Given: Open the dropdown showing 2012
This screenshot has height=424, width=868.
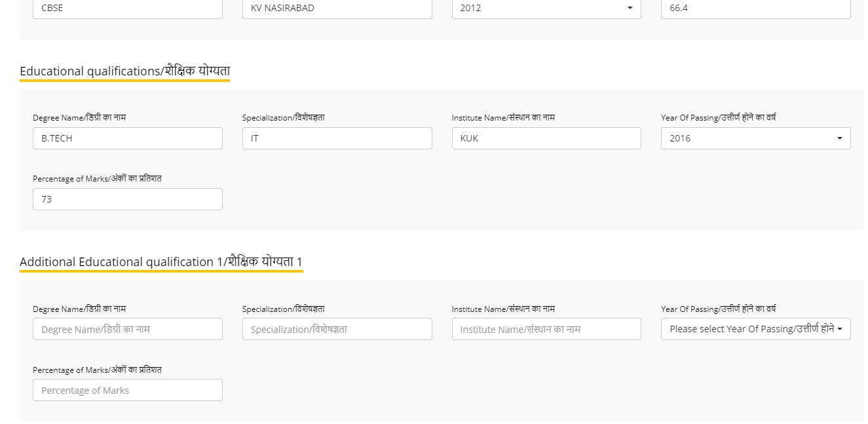Looking at the screenshot, I should point(546,9).
